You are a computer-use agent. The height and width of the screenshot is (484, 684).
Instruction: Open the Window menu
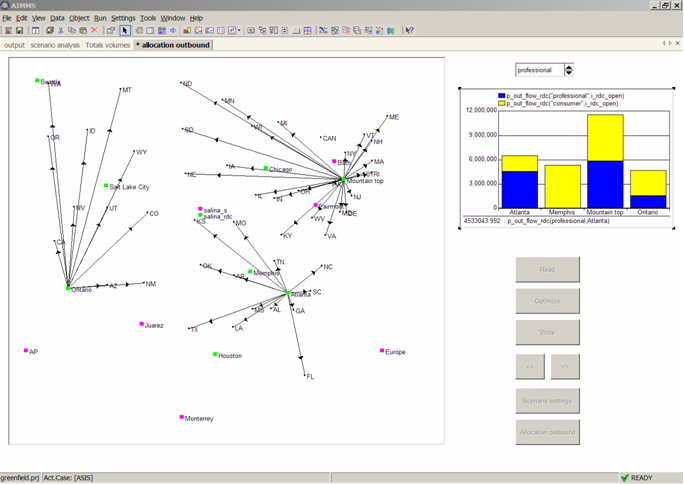click(x=173, y=18)
